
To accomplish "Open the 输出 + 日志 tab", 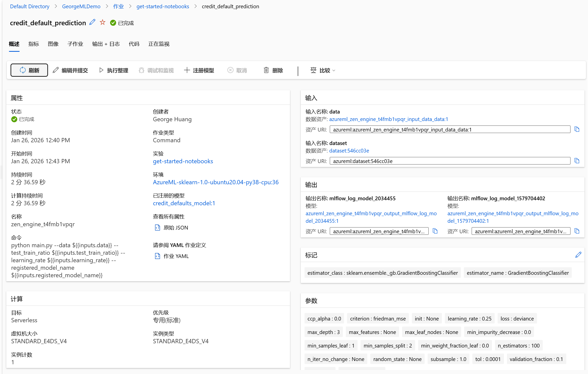I will point(106,44).
